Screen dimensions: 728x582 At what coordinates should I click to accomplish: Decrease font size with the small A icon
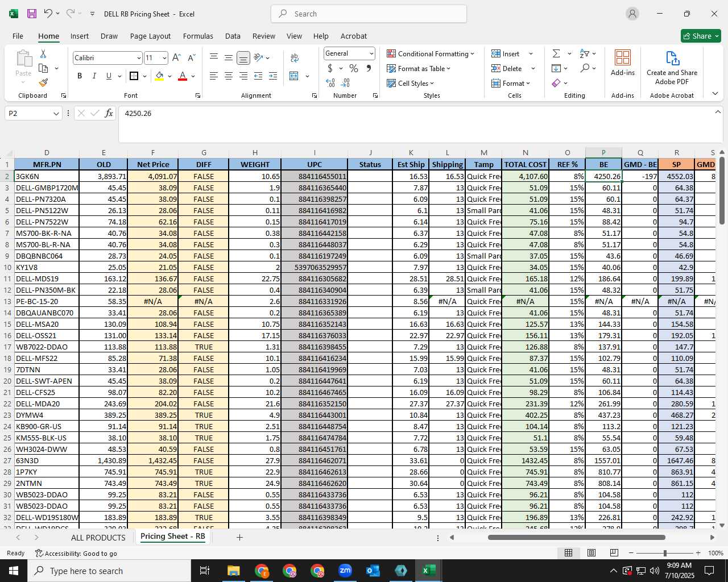click(191, 58)
